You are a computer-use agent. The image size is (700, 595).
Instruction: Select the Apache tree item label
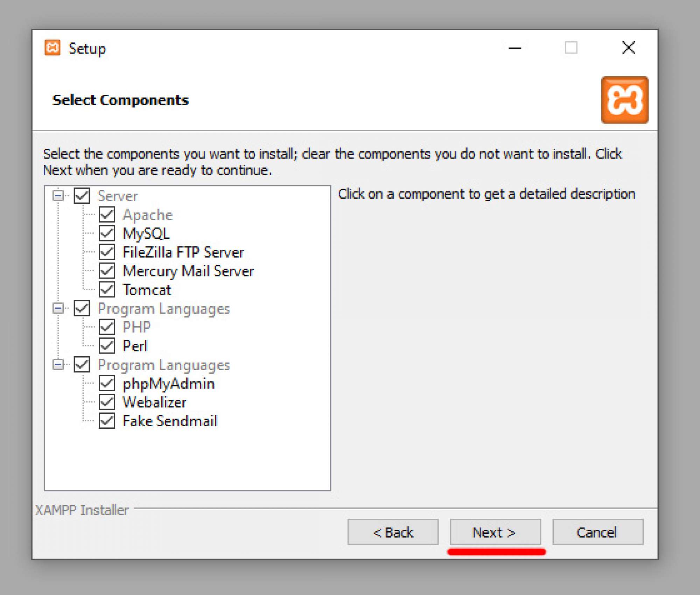coord(148,215)
